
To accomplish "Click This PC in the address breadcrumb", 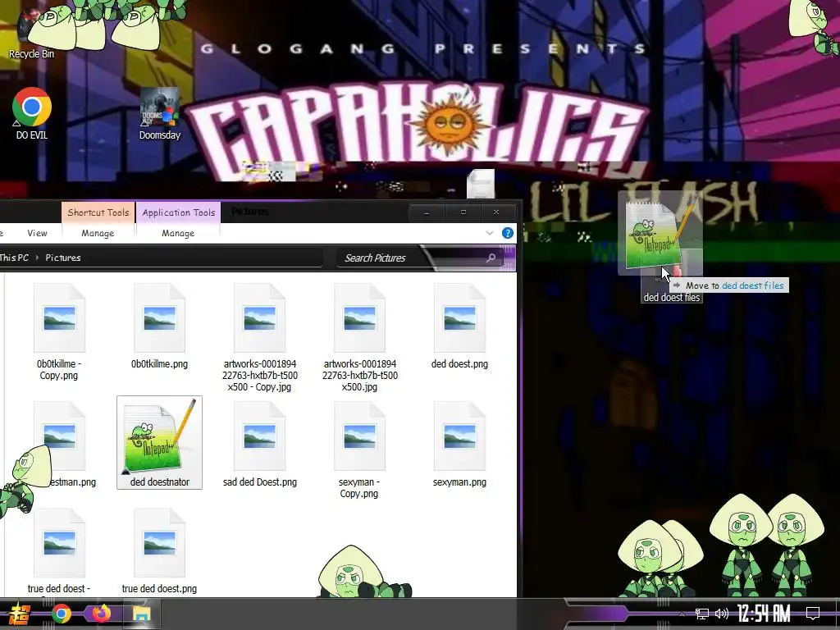I will click(14, 258).
